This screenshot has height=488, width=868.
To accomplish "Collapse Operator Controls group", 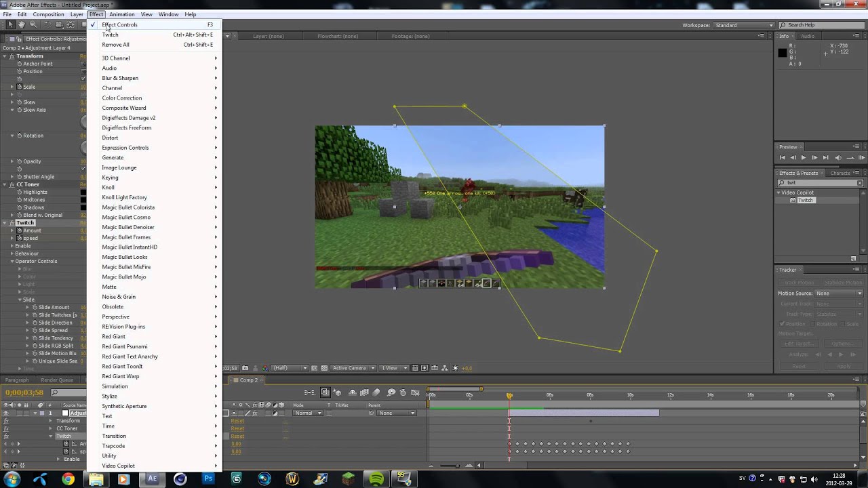I will pyautogui.click(x=12, y=261).
